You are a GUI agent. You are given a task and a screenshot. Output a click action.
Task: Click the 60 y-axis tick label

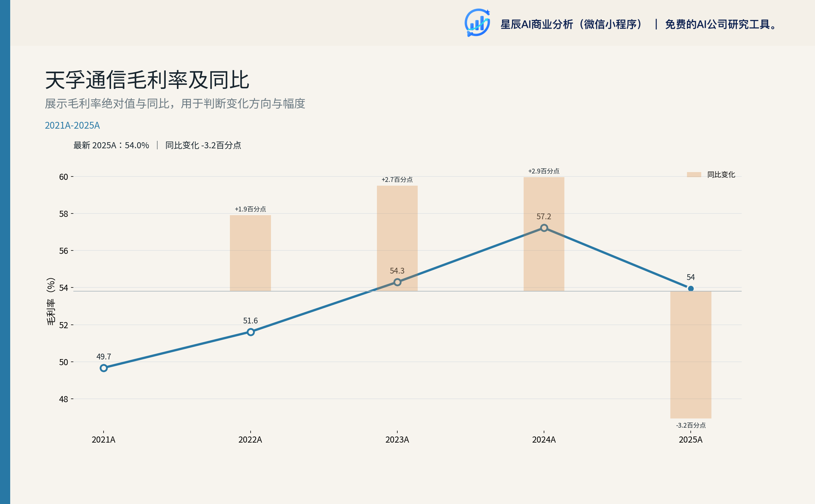[64, 177]
